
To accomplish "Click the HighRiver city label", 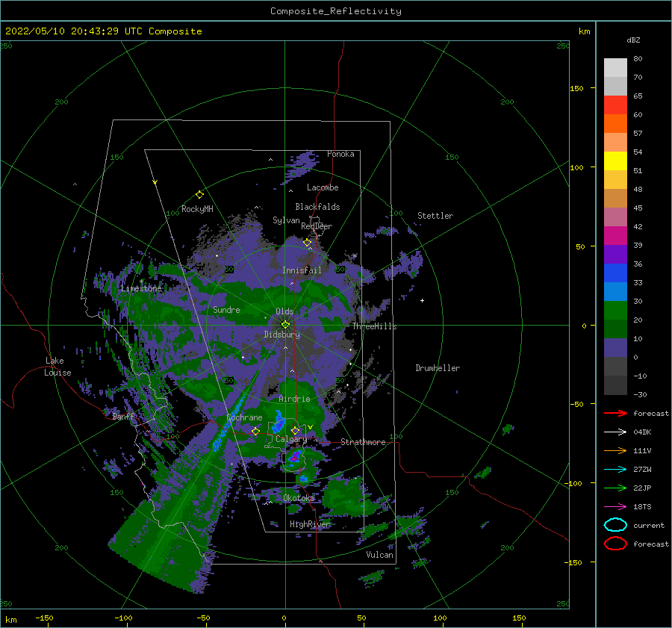I will coord(311,524).
